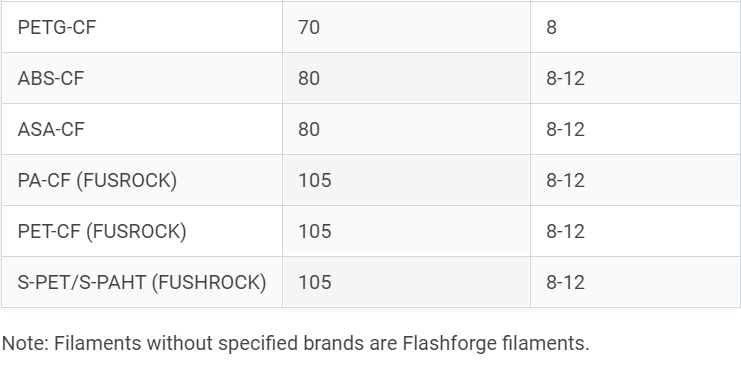Click the 8-12 value for ASA-CF
The height and width of the screenshot is (366, 741).
pyautogui.click(x=566, y=129)
